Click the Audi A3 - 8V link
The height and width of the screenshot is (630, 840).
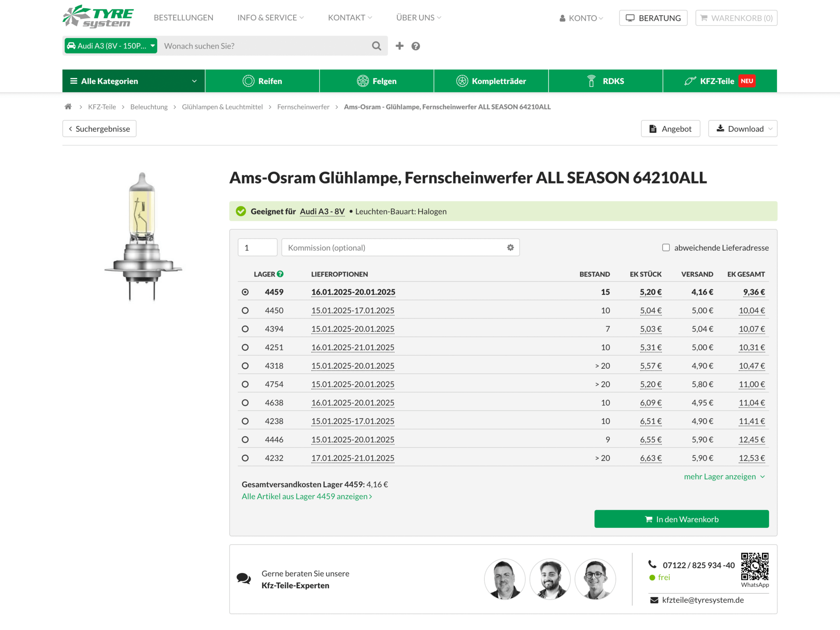click(x=322, y=211)
